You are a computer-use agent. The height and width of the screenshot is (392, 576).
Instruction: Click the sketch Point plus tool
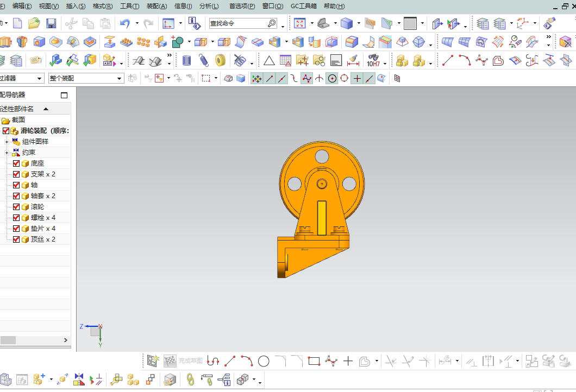tap(348, 361)
